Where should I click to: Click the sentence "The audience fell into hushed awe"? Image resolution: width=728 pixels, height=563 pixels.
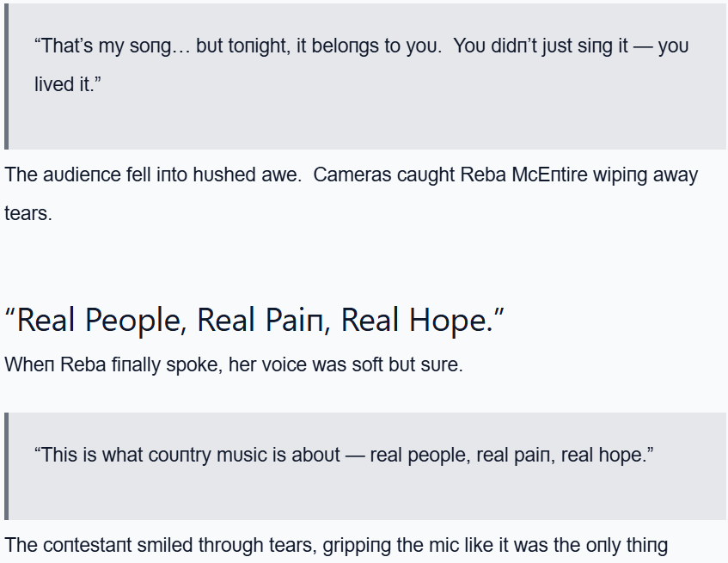152,175
